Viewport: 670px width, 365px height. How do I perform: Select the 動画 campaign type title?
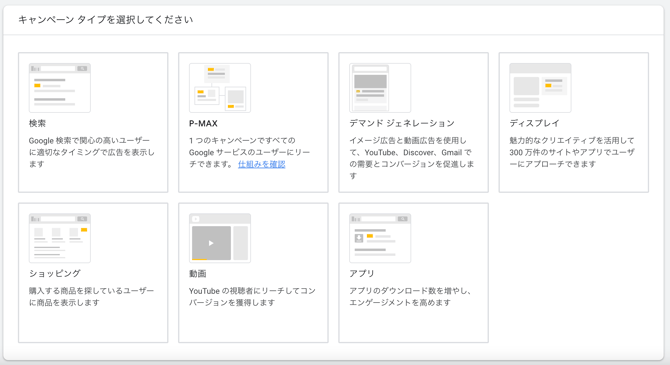[x=197, y=274]
